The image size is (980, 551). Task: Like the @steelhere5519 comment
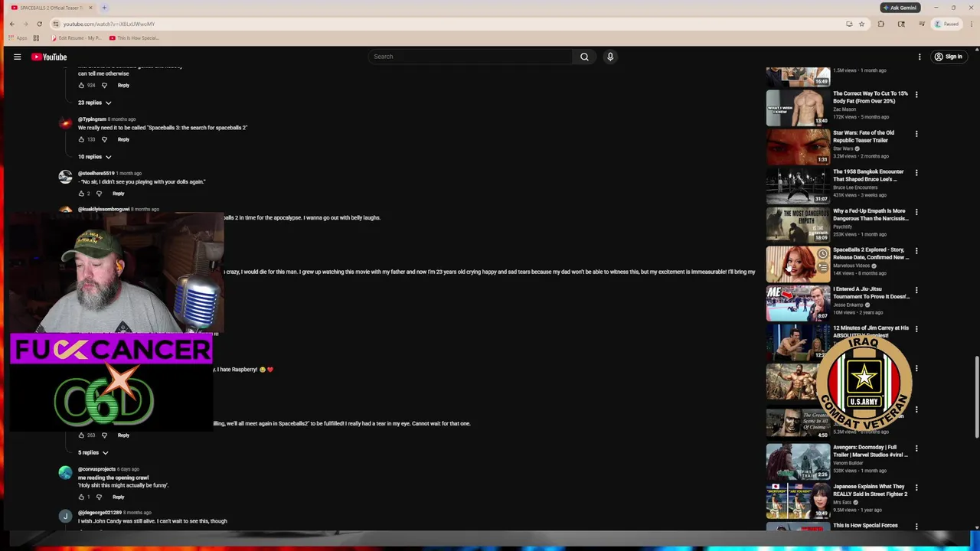point(81,194)
